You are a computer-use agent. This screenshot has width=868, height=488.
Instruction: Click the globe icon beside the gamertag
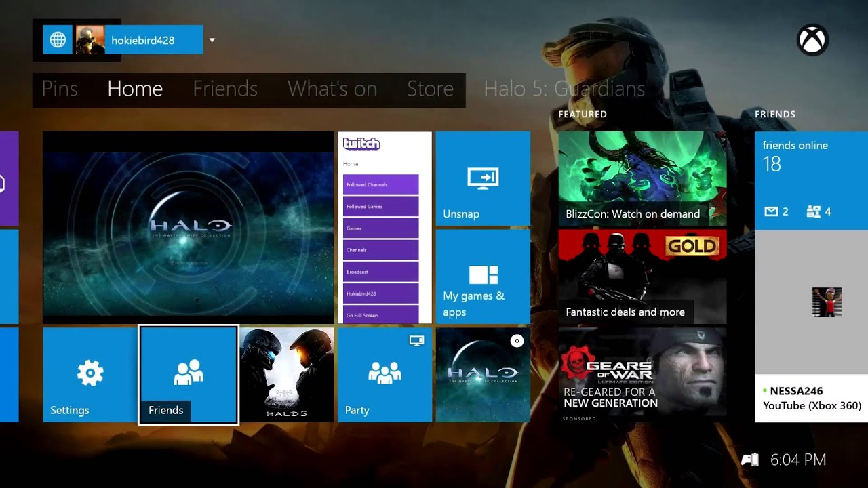[58, 40]
